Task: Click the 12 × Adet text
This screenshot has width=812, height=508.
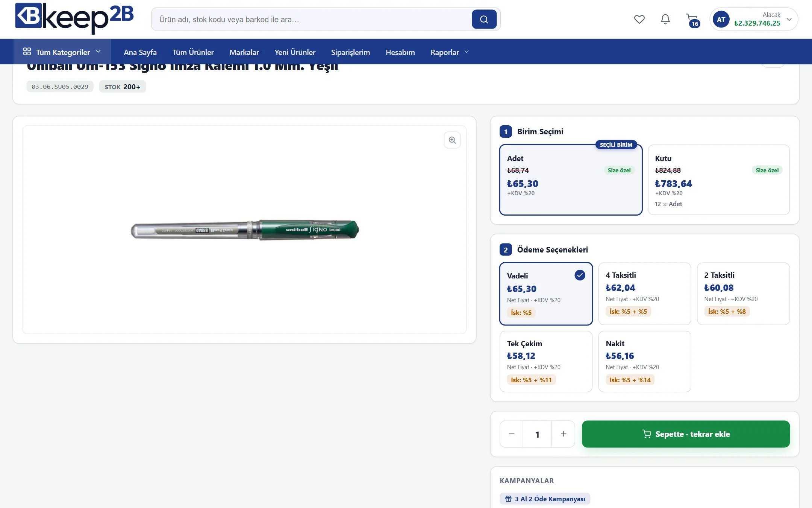Action: pyautogui.click(x=668, y=204)
